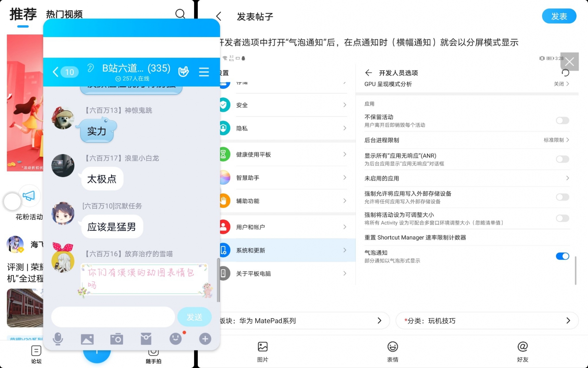Viewport: 588px width, 368px height.
Task: Switch to the 推荐 tab
Action: tap(23, 14)
